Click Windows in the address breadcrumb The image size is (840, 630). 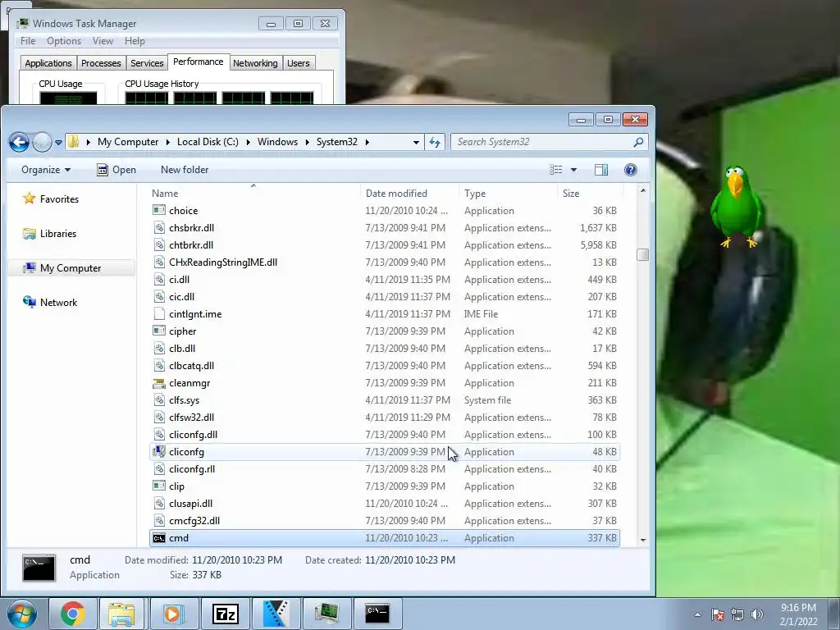tap(277, 142)
